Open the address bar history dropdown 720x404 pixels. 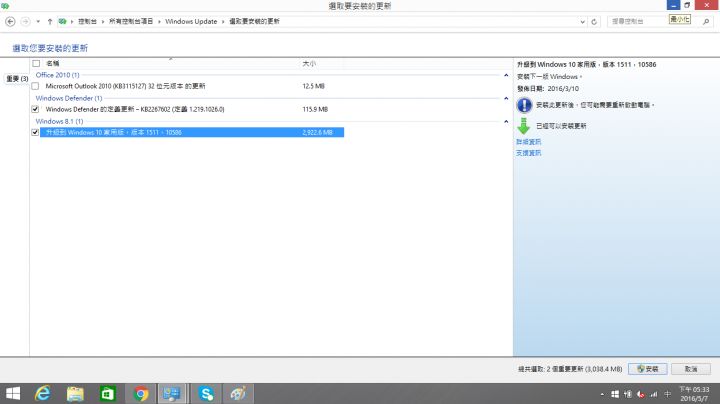(x=582, y=22)
